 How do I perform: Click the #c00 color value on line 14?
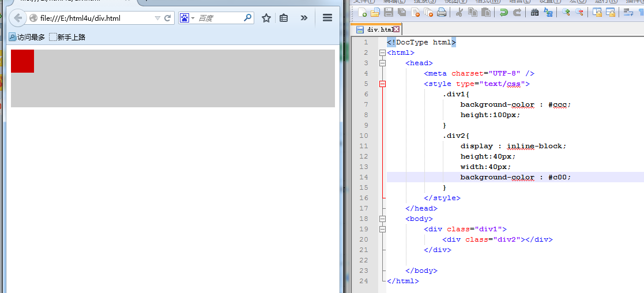click(x=558, y=177)
